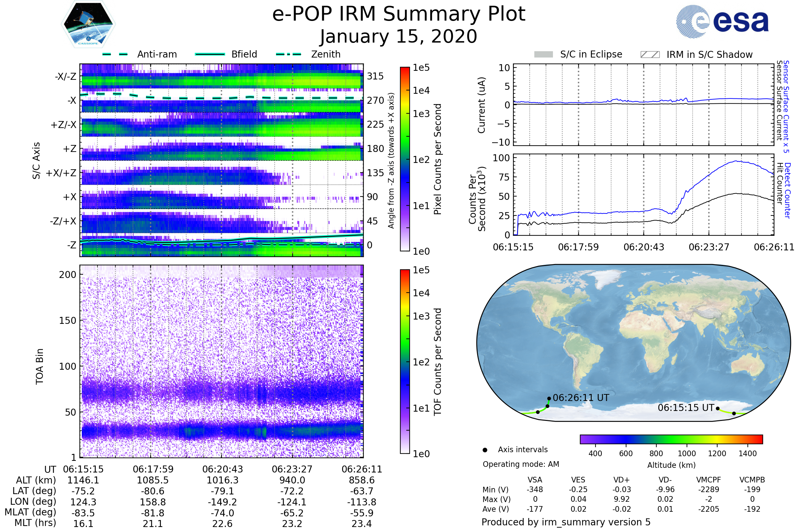Click the Operating mode: AM label
The height and width of the screenshot is (532, 798).
tap(521, 464)
